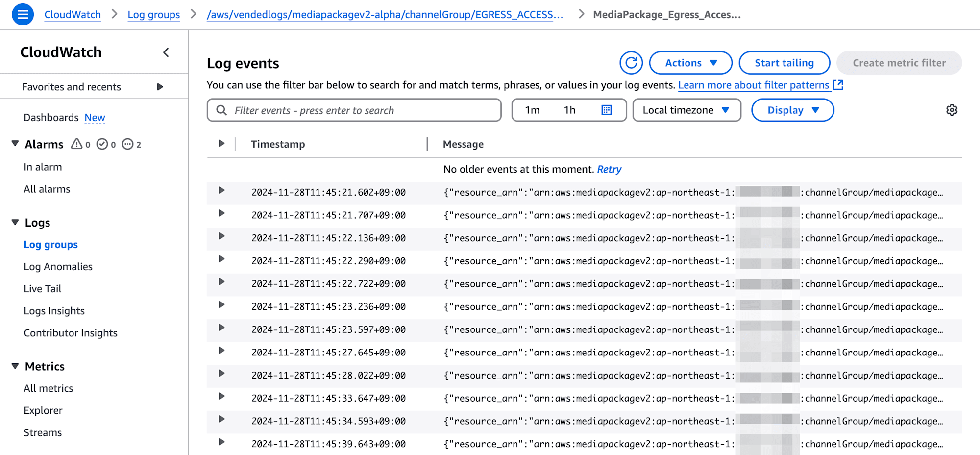Click the search magnifier in filter bar
The width and height of the screenshot is (980, 455).
click(x=221, y=110)
